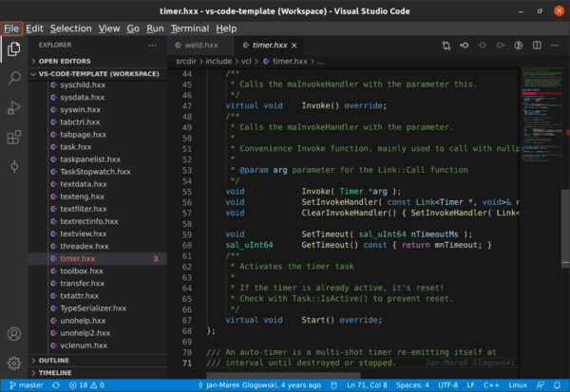Switch to the weld.hxx tab

tap(200, 46)
